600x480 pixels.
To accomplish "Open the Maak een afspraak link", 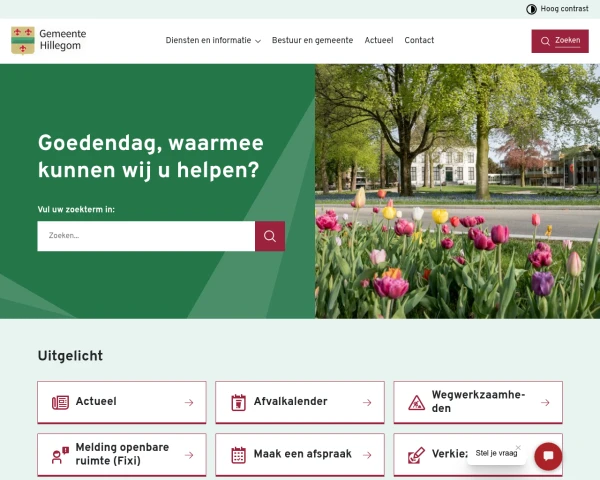I will tap(302, 454).
